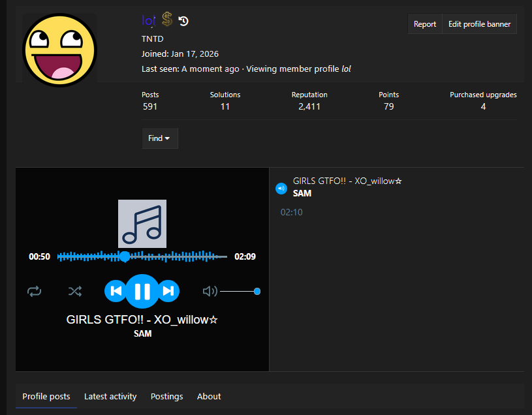Click the playlist now-playing speaker icon
Viewport: 532px width, 415px height.
[281, 189]
